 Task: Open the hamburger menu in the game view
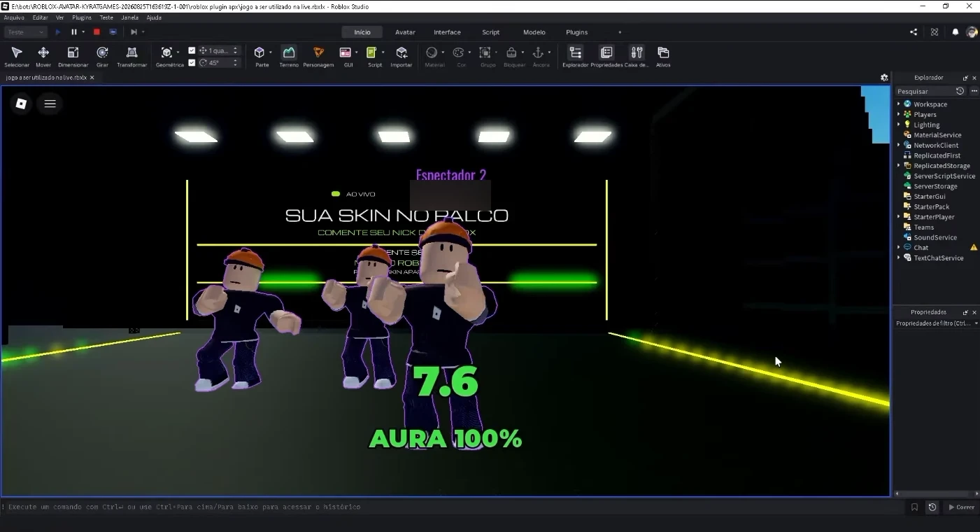(50, 104)
